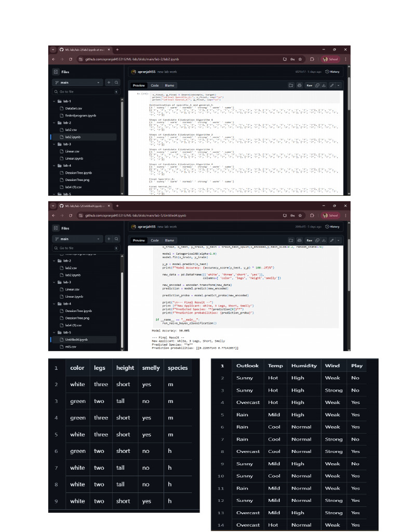Open History link in top lab2 window
This screenshot has width=399, height=532.
click(x=332, y=72)
